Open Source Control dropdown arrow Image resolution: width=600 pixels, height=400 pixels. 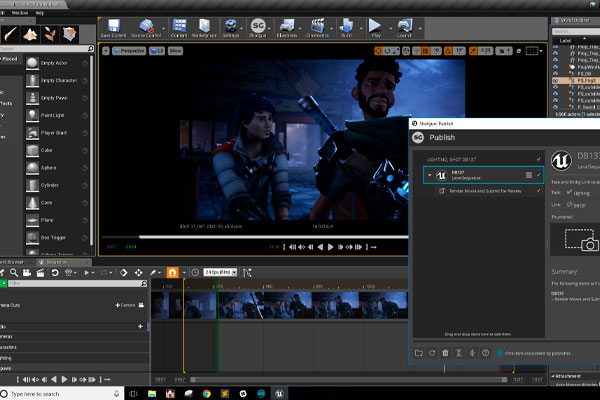coord(163,29)
